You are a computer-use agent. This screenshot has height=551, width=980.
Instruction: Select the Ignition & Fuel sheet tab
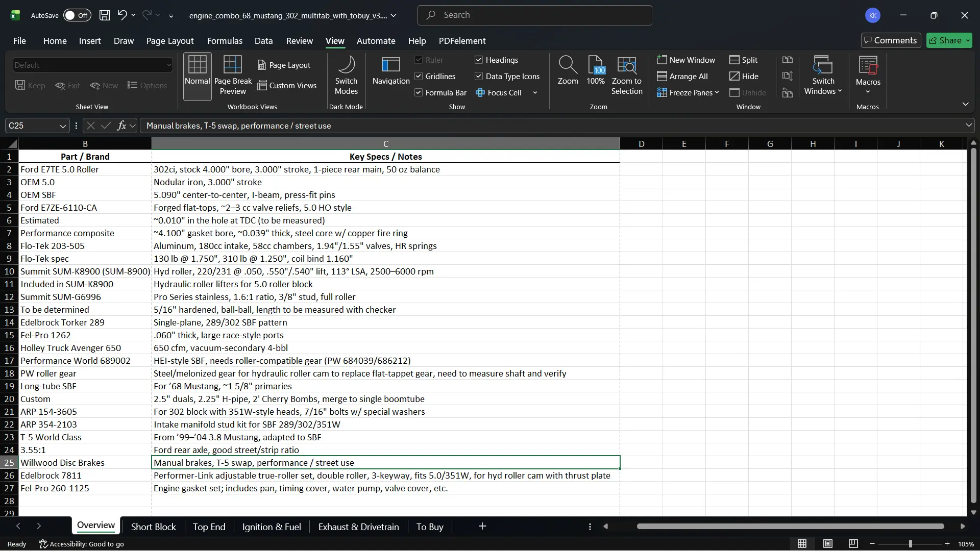(272, 527)
